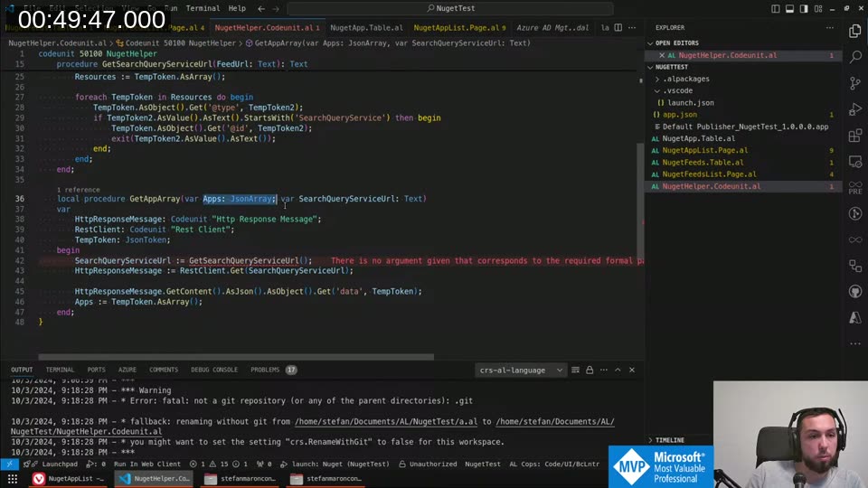Select the Debug Console panel tab
This screenshot has width=868, height=488.
point(214,371)
